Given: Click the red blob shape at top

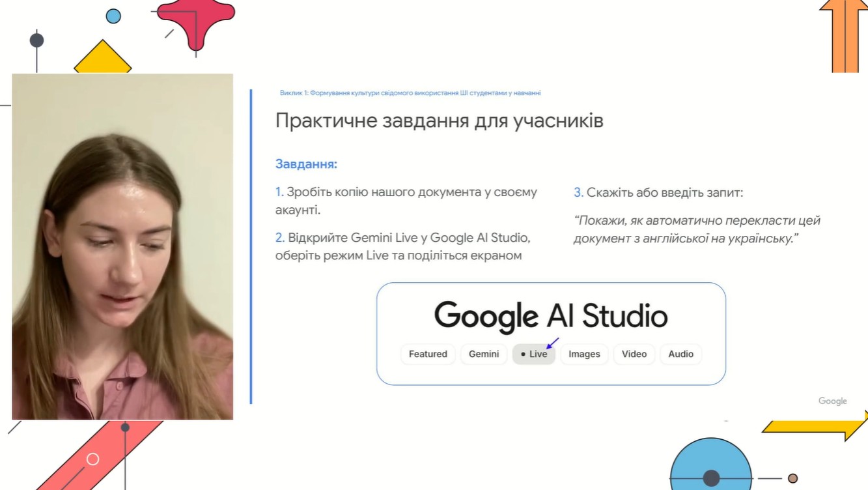Looking at the screenshot, I should point(195,20).
